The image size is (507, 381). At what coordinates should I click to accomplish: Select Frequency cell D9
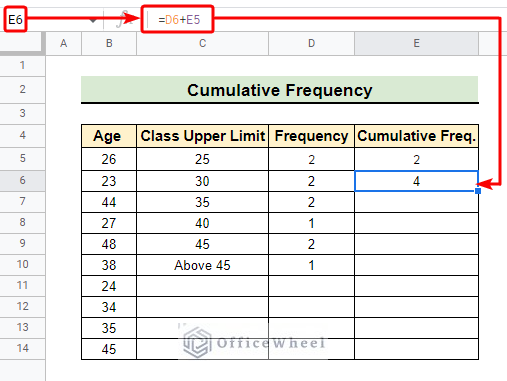pos(311,244)
